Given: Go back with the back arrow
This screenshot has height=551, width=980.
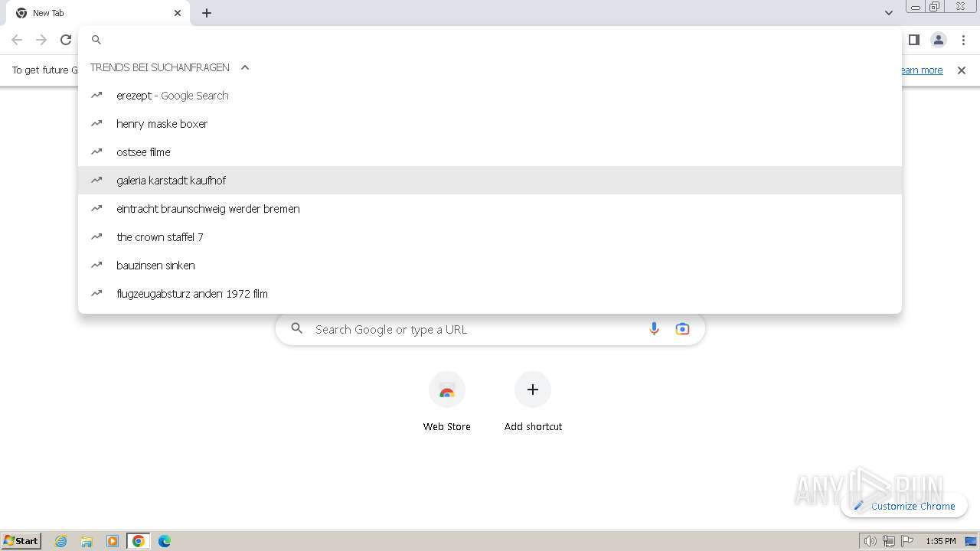Looking at the screenshot, I should pos(17,40).
